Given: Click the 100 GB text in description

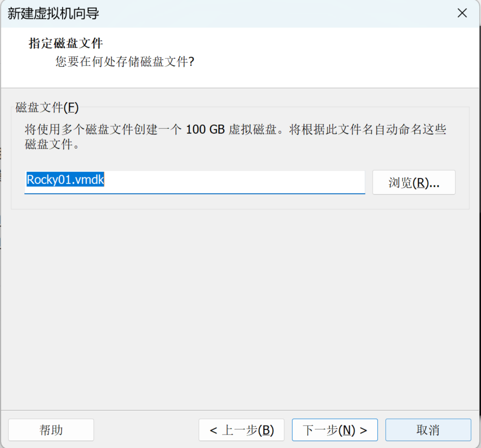Looking at the screenshot, I should 205,130.
